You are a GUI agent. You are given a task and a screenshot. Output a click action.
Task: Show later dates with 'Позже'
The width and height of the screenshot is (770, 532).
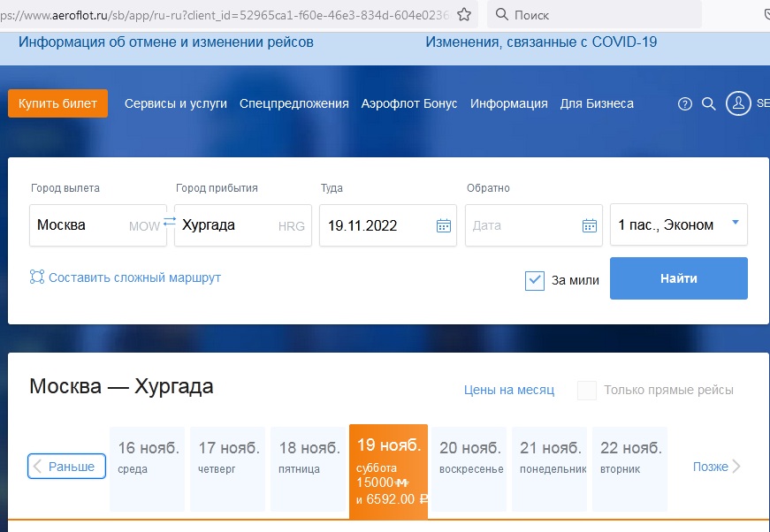coord(717,467)
